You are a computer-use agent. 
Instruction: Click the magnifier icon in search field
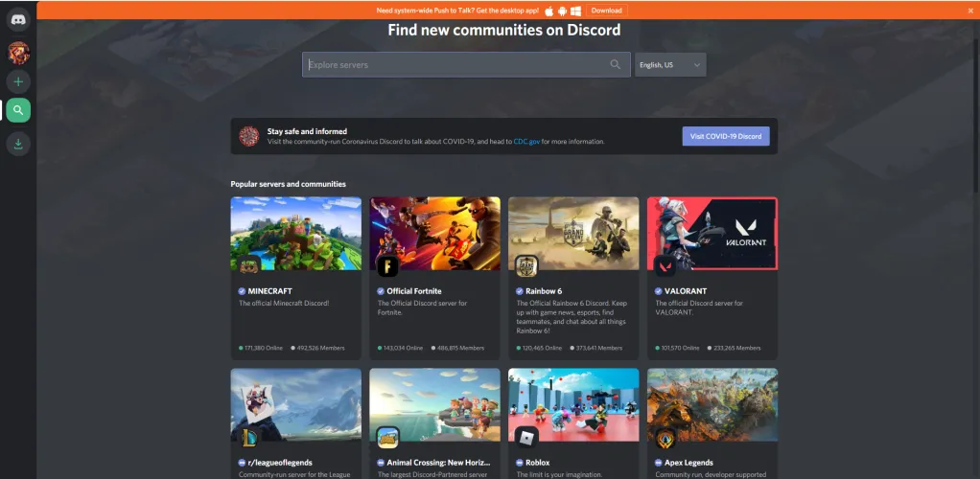[x=616, y=65]
